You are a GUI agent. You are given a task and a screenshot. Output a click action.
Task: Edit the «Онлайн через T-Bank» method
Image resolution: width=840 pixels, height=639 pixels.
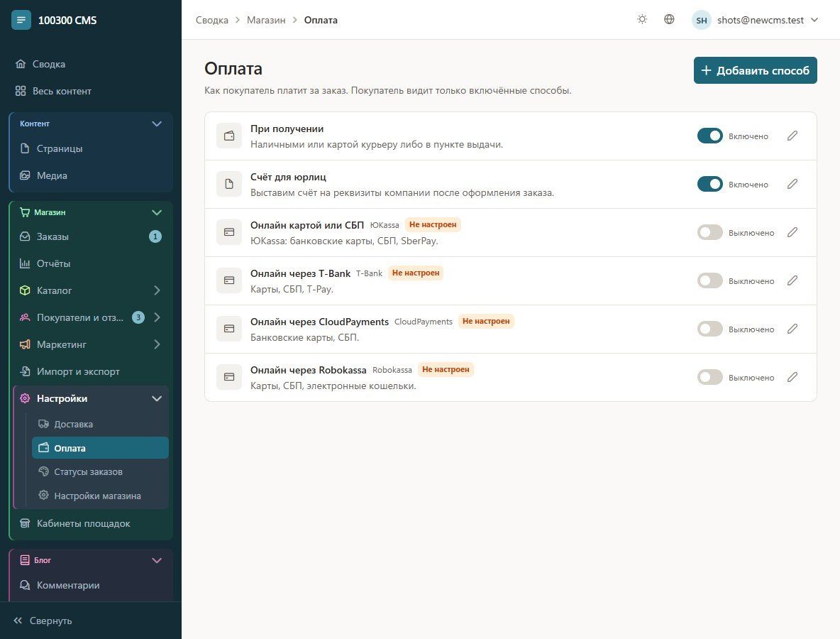click(792, 280)
